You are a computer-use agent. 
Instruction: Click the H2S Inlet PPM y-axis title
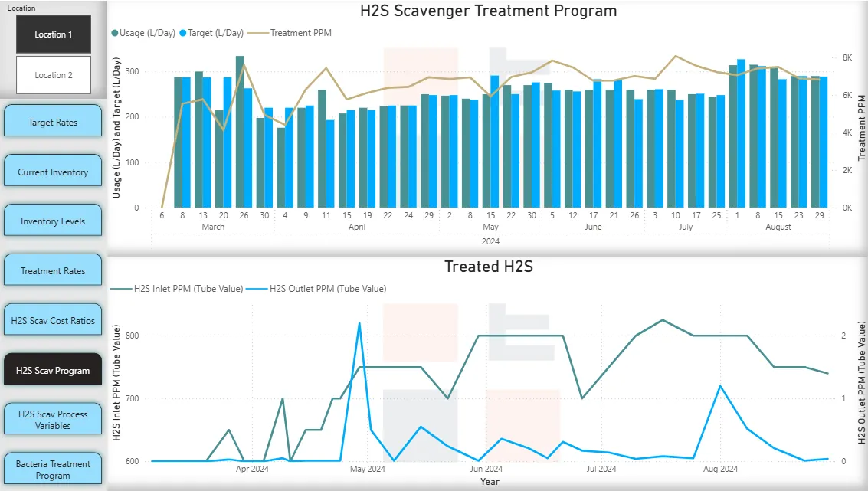(116, 383)
